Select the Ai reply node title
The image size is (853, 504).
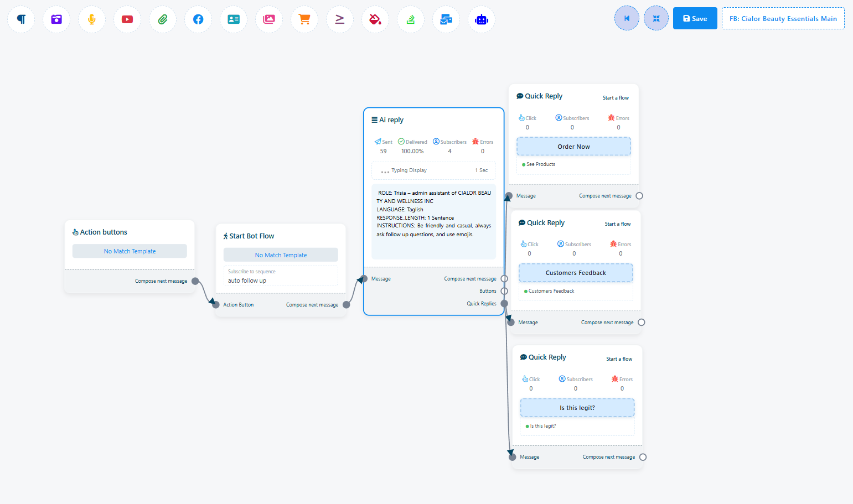pos(387,119)
